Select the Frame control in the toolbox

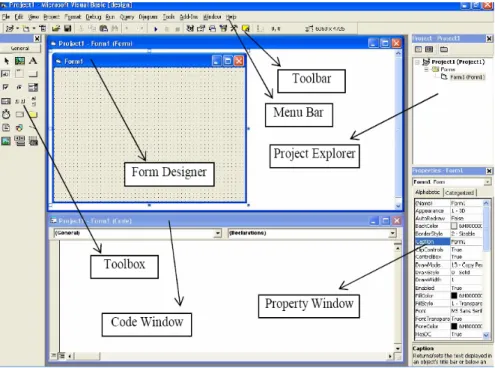tap(19, 73)
